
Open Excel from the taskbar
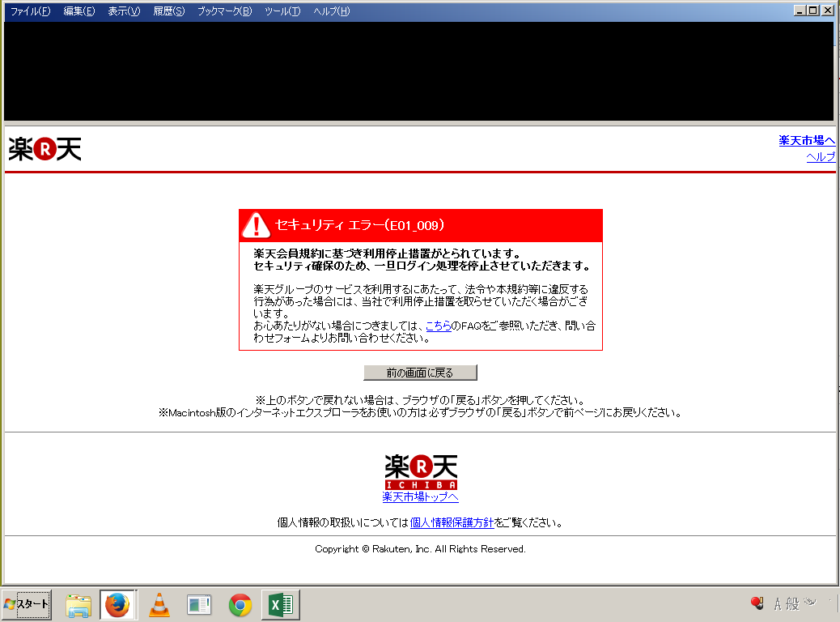(281, 605)
